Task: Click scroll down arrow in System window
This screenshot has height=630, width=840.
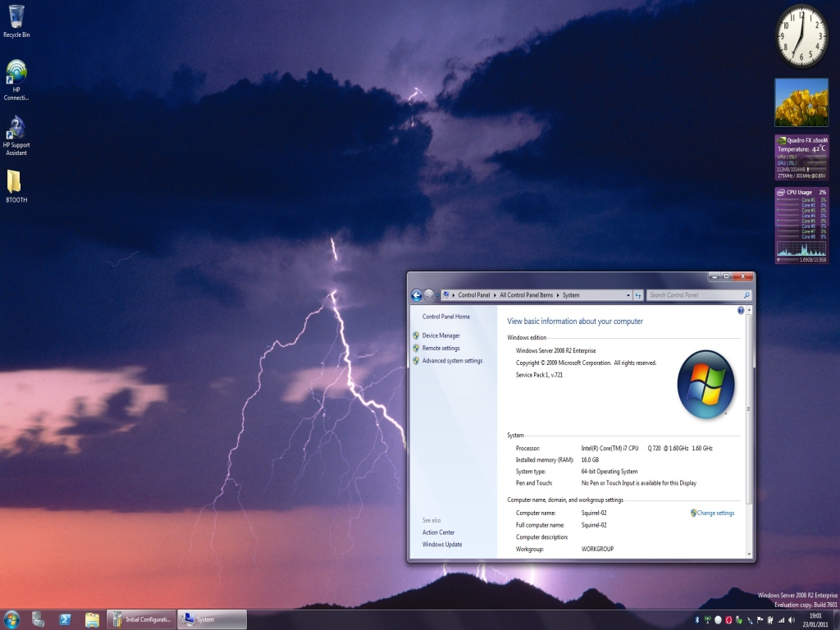Action: coord(749,555)
